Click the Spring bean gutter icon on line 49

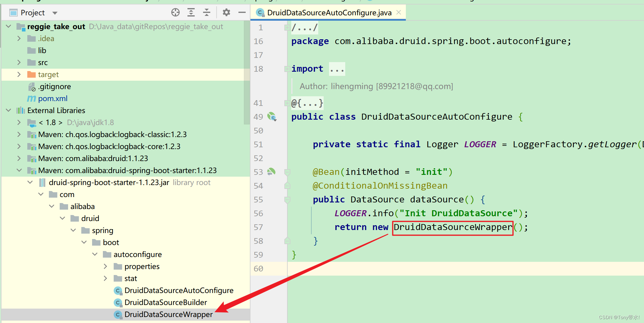tap(272, 116)
